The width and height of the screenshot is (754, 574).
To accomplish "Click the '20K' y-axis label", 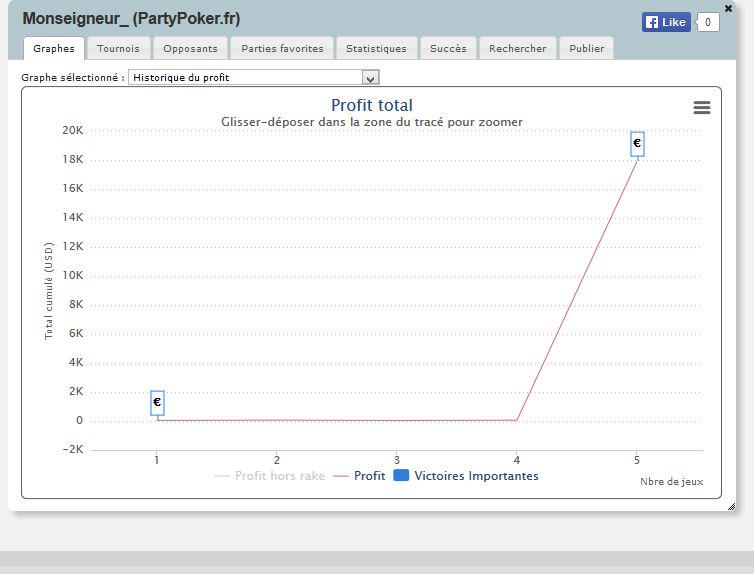I will click(73, 130).
